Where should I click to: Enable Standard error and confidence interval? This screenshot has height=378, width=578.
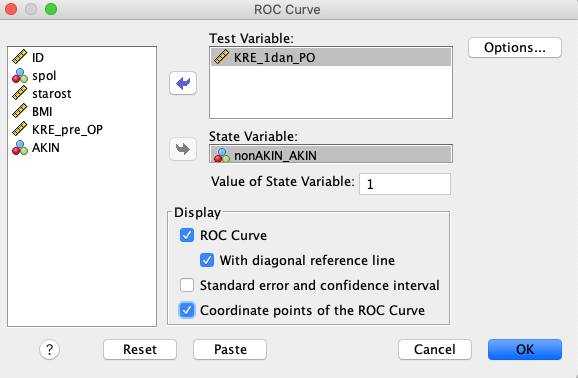(x=187, y=285)
